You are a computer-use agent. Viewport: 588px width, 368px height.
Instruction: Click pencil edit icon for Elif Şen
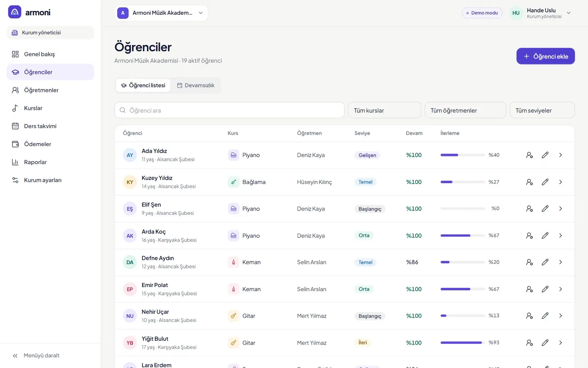545,209
